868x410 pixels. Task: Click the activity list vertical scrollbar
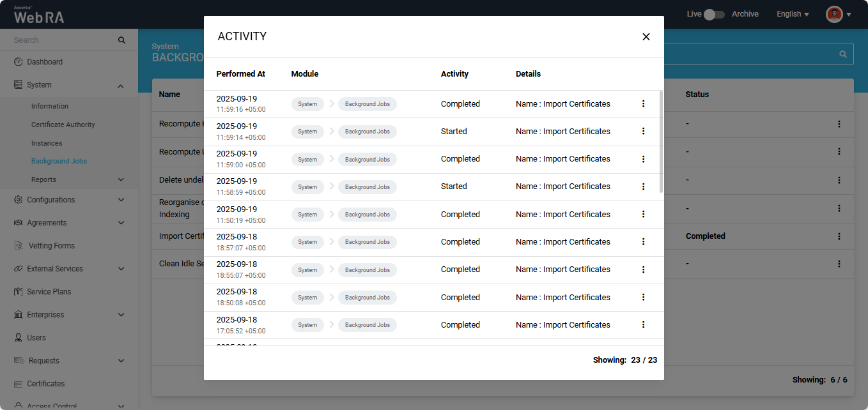(661, 142)
